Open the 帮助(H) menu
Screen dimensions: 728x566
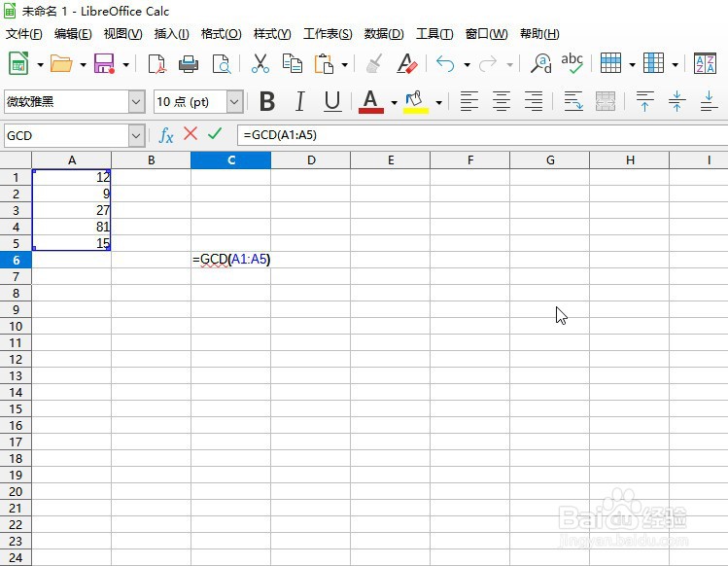pos(539,34)
